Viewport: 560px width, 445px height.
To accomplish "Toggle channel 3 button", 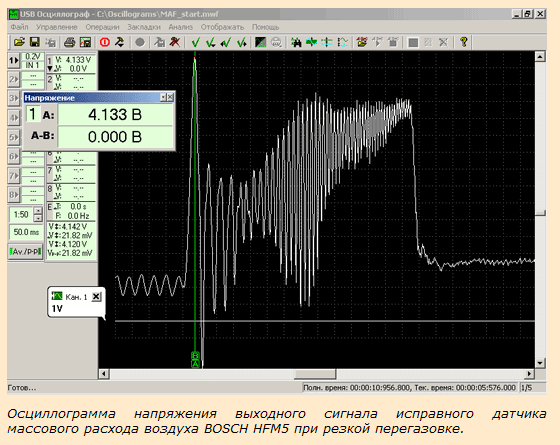I will click(14, 98).
